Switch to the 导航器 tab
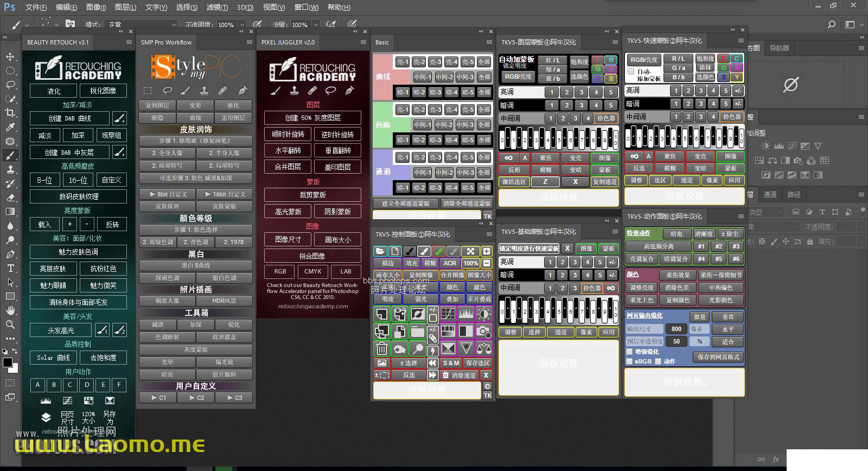The width and height of the screenshot is (868, 471). point(779,48)
